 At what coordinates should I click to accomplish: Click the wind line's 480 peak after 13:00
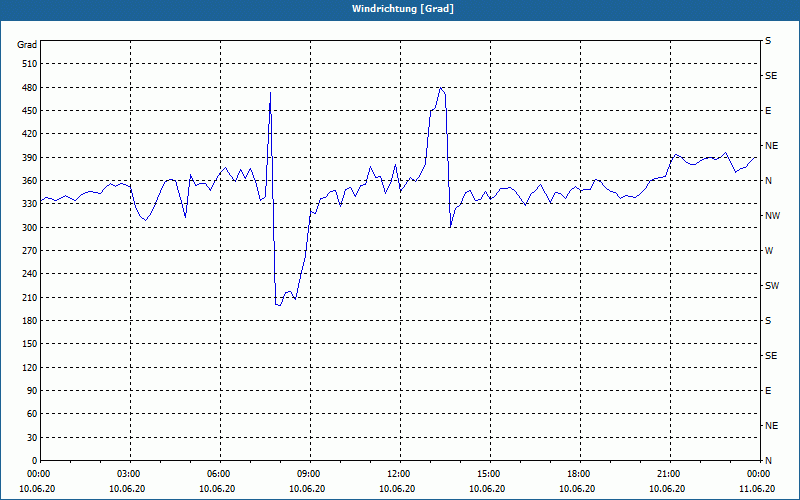click(441, 88)
